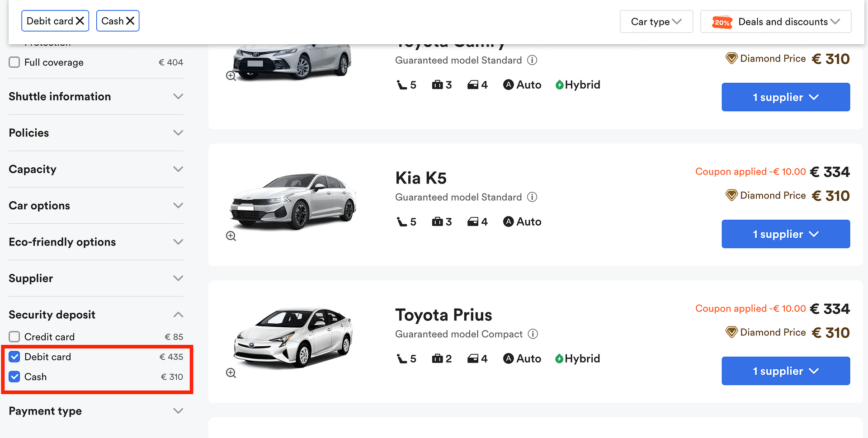Viewport: 868px width, 438px height.
Task: Enable the Full coverage checkbox
Action: pyautogui.click(x=14, y=62)
